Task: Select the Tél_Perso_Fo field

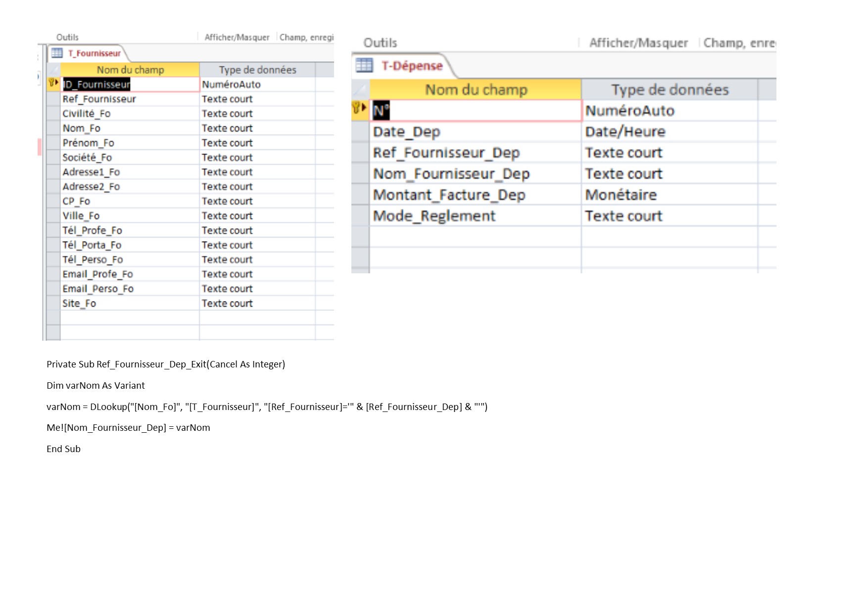Action: point(130,259)
